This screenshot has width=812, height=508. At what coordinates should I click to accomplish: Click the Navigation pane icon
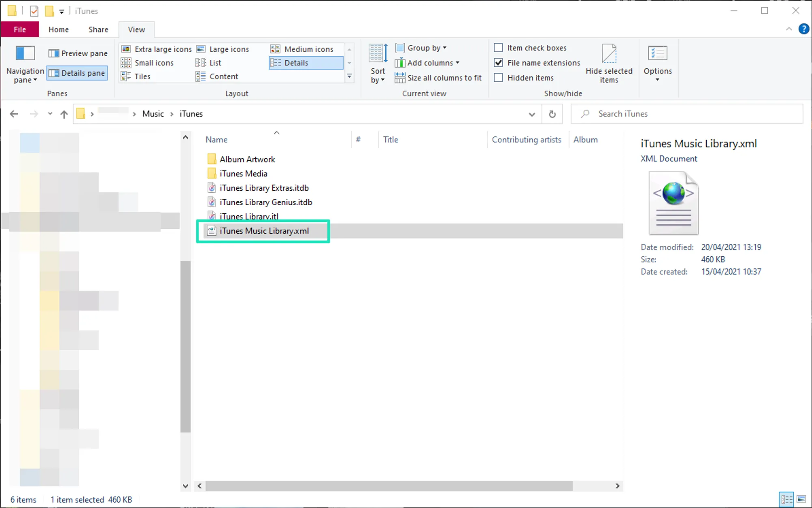pyautogui.click(x=25, y=53)
